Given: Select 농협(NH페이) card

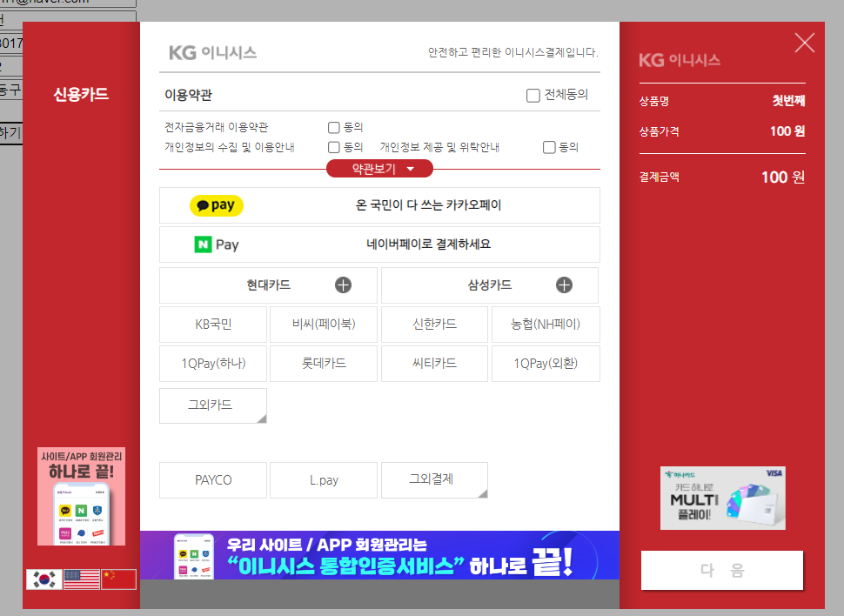Looking at the screenshot, I should tap(546, 325).
